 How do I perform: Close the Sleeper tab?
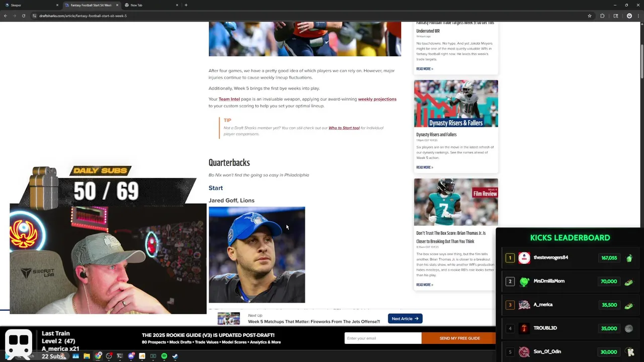pos(57,5)
